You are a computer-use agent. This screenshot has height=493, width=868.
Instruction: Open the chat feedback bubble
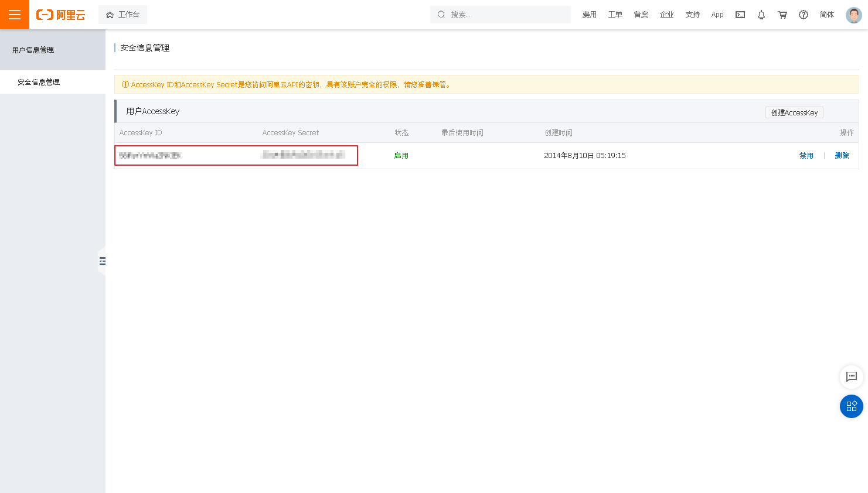[x=852, y=376]
